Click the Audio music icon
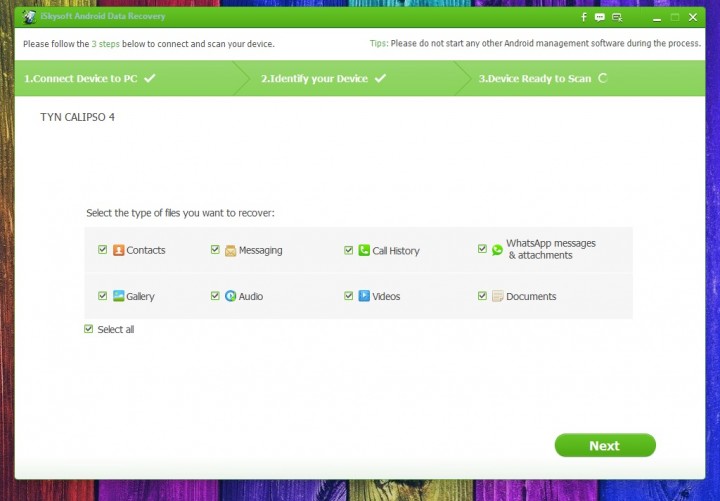The image size is (720, 501). point(231,296)
